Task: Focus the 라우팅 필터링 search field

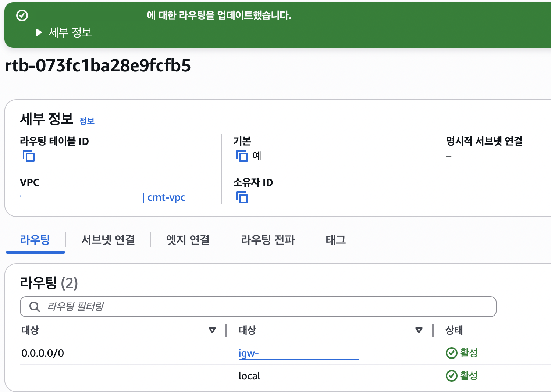Action: click(x=257, y=307)
